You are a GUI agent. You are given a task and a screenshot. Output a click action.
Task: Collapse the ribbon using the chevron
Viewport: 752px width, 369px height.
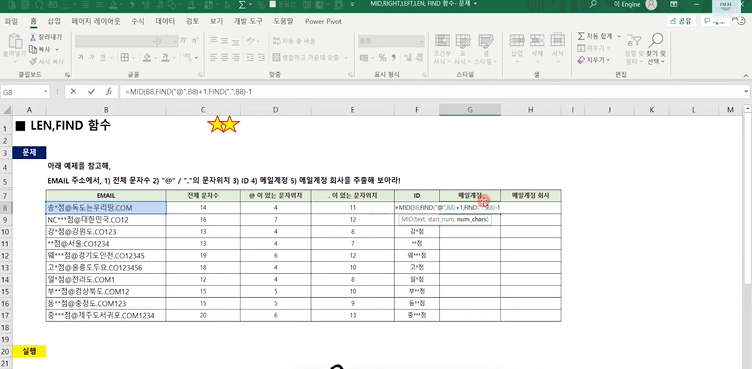pyautogui.click(x=745, y=75)
